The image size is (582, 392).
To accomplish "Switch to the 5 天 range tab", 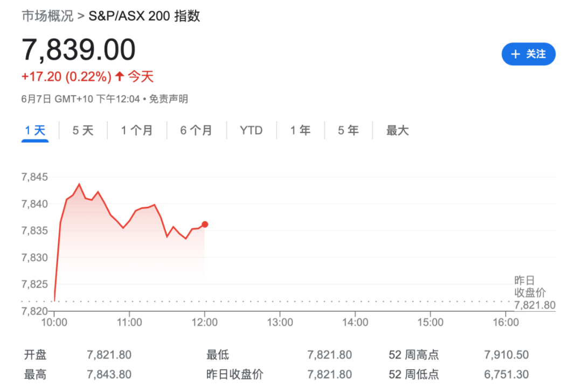I will 83,130.
